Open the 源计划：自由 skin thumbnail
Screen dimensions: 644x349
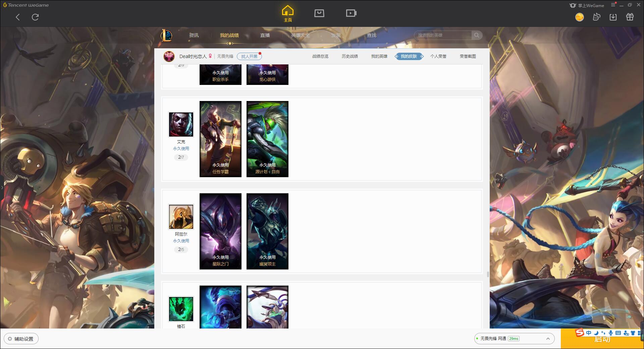pyautogui.click(x=267, y=139)
